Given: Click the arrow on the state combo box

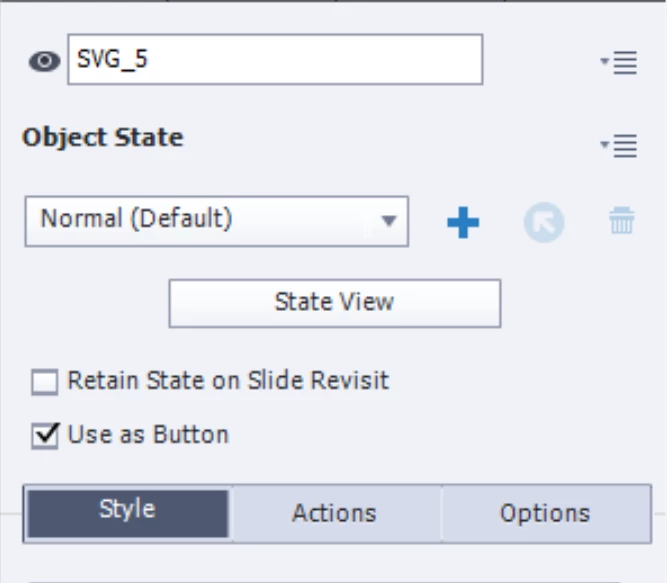Looking at the screenshot, I should [x=388, y=221].
